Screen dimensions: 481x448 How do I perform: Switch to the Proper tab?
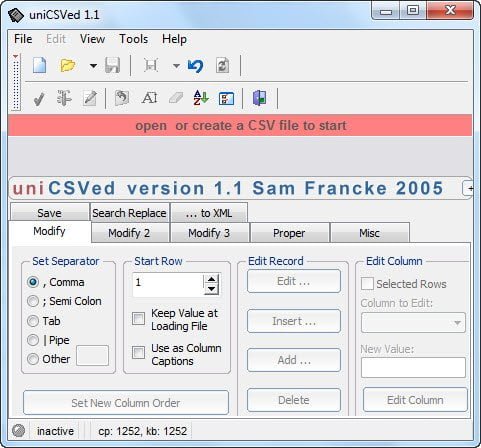pos(289,232)
